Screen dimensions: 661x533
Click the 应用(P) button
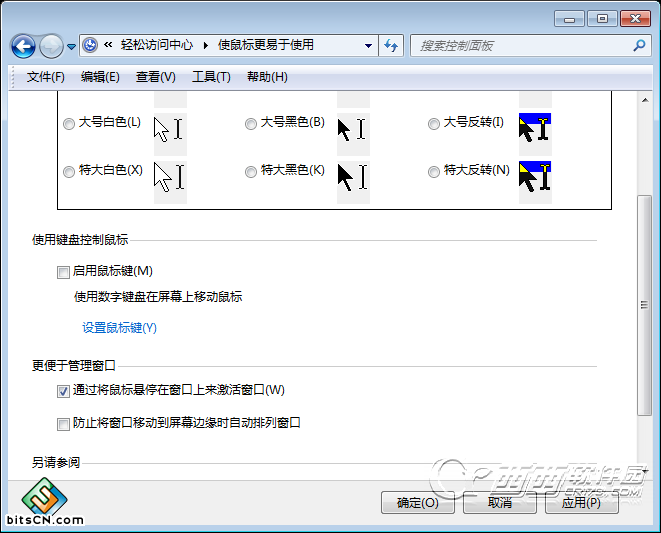(581, 503)
